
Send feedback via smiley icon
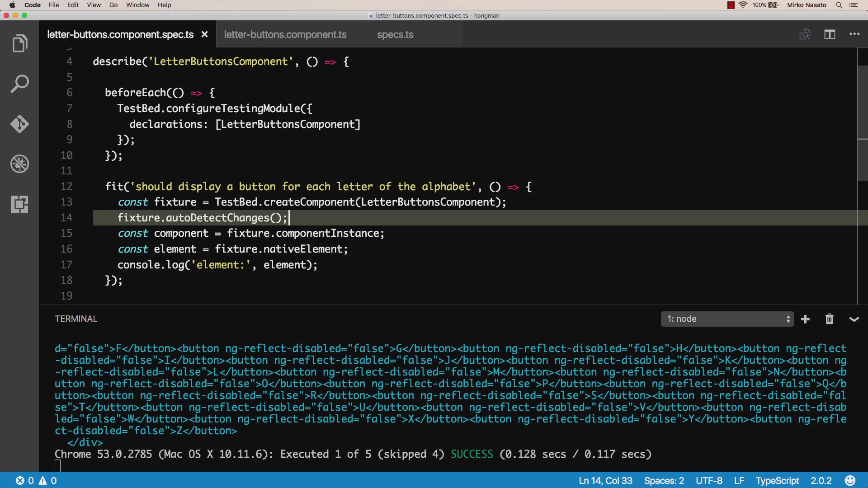coord(850,480)
